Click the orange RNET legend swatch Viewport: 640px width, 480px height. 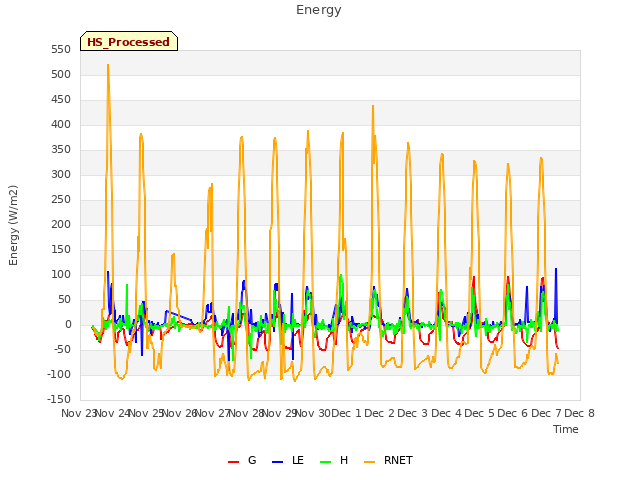coord(369,462)
